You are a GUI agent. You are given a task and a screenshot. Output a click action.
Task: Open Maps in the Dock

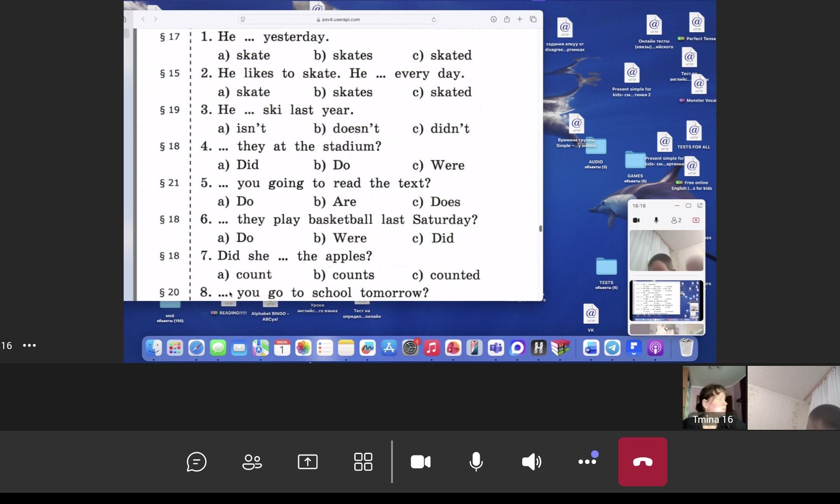click(261, 348)
